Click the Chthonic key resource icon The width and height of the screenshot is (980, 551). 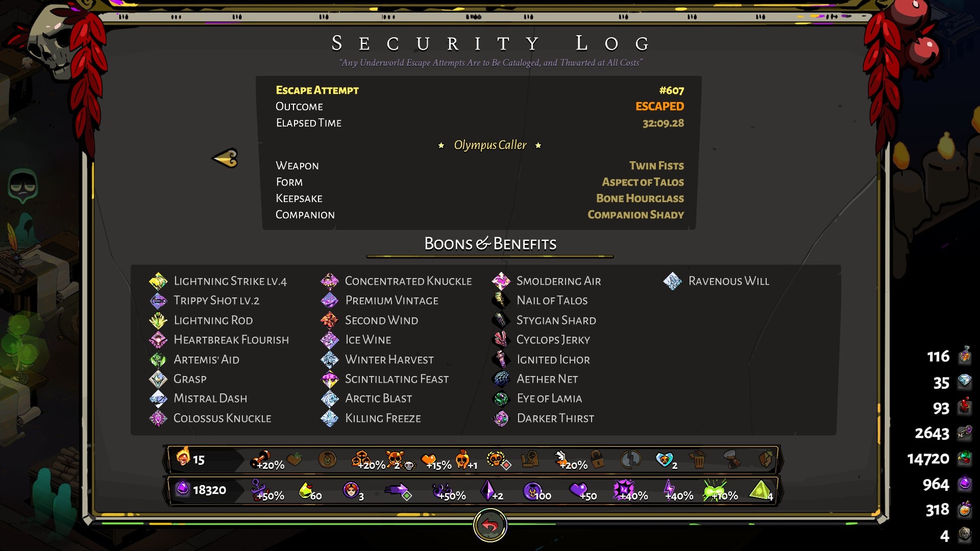click(x=964, y=433)
